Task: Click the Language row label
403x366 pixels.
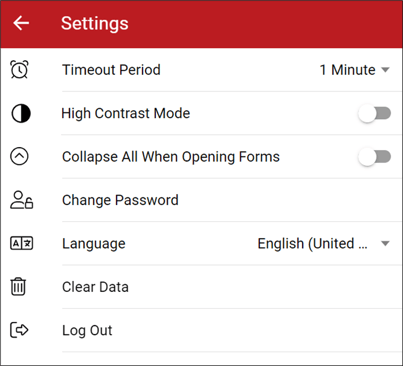Action: point(94,244)
